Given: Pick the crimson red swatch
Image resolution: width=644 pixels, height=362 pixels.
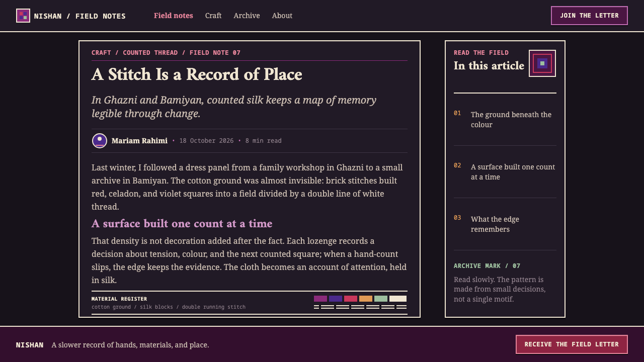Looking at the screenshot, I should pyautogui.click(x=351, y=299).
